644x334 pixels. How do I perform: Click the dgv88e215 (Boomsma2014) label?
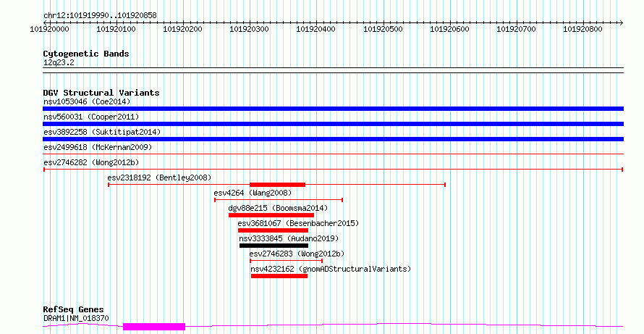tap(278, 208)
